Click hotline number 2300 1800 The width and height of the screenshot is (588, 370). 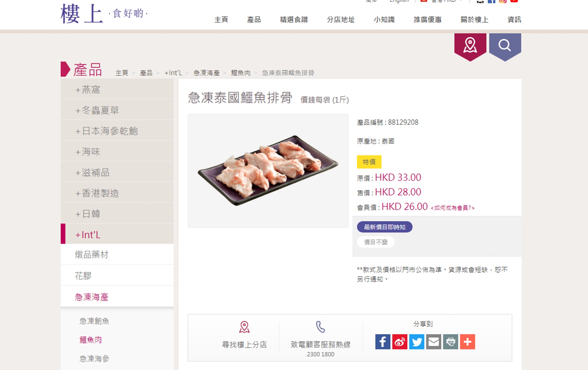click(321, 354)
